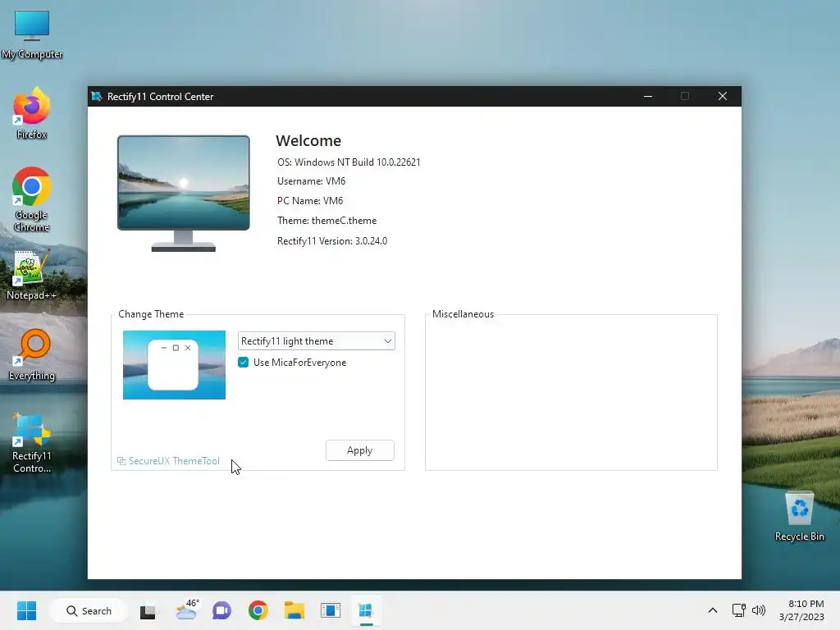Open Chrome from the taskbar

tap(258, 610)
